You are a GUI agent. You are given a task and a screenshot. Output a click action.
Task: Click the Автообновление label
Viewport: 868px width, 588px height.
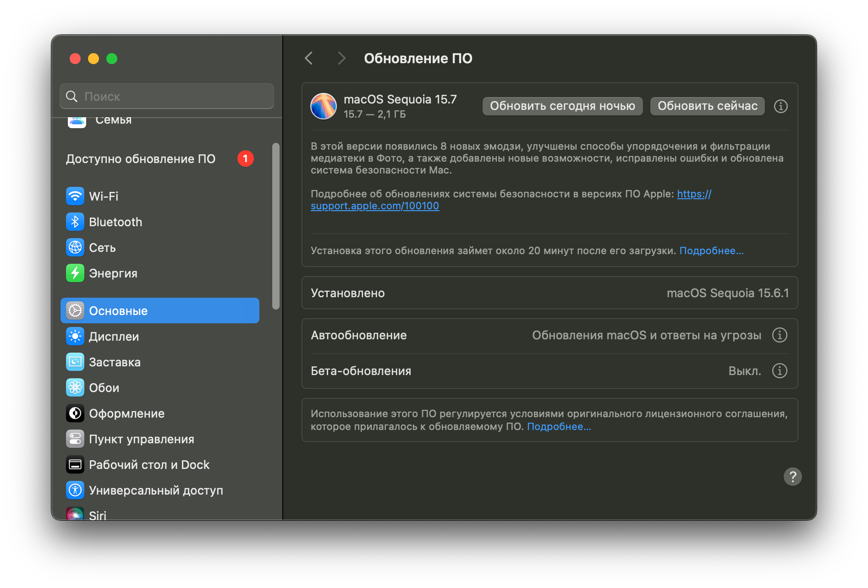(x=359, y=335)
